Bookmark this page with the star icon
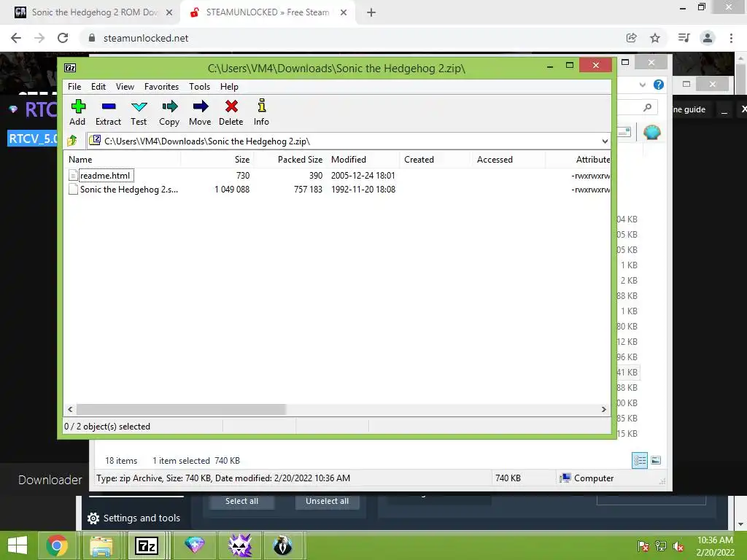 pos(655,38)
